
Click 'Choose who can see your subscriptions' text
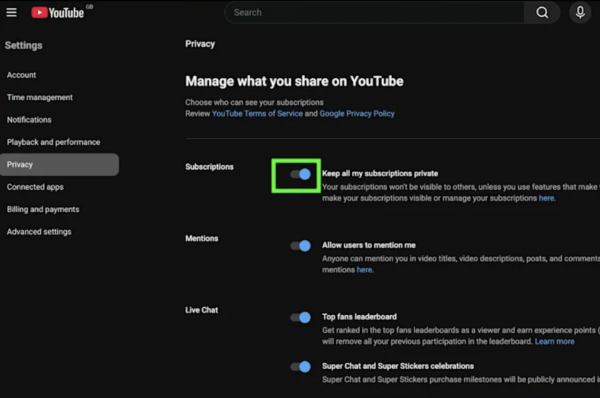coord(254,103)
